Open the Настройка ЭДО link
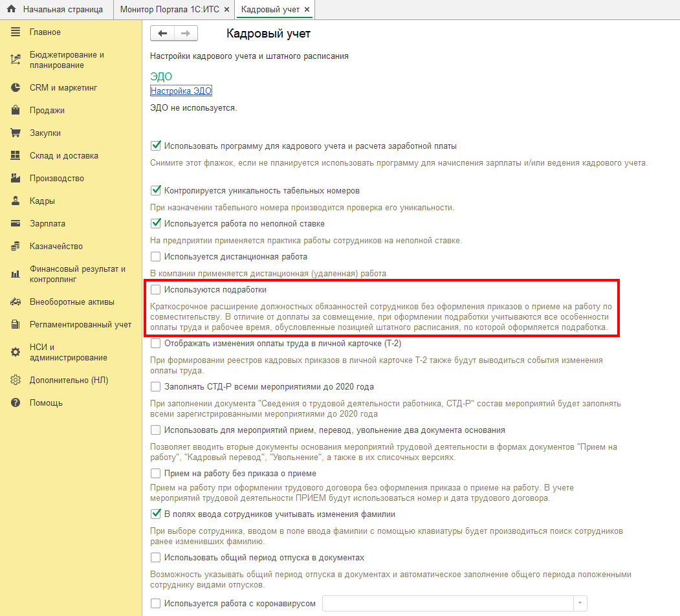 pyautogui.click(x=181, y=91)
